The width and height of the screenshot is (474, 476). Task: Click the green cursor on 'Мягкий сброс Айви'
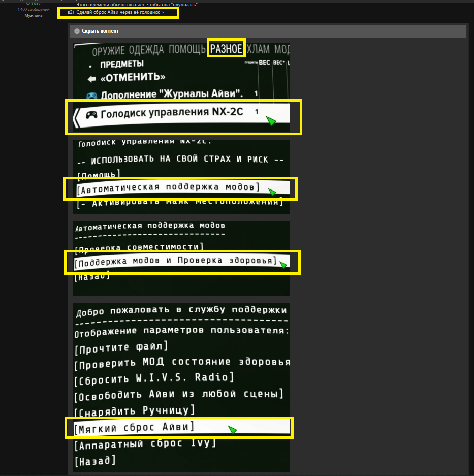pyautogui.click(x=232, y=430)
